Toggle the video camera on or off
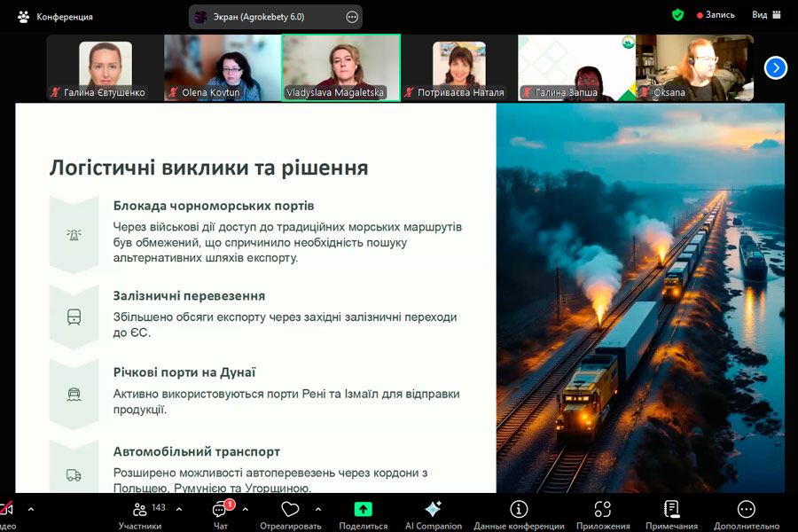This screenshot has height=532, width=798. coord(5,510)
